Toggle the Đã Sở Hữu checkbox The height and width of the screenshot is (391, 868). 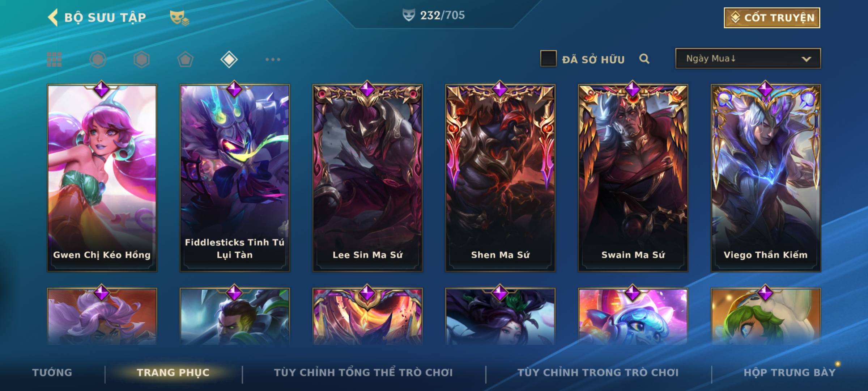[548, 59]
